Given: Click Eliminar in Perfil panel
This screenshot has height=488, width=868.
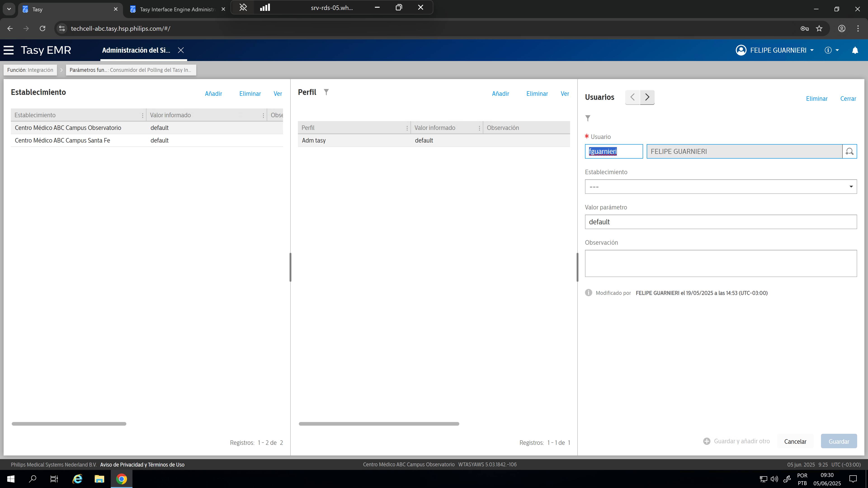Looking at the screenshot, I should (x=537, y=94).
